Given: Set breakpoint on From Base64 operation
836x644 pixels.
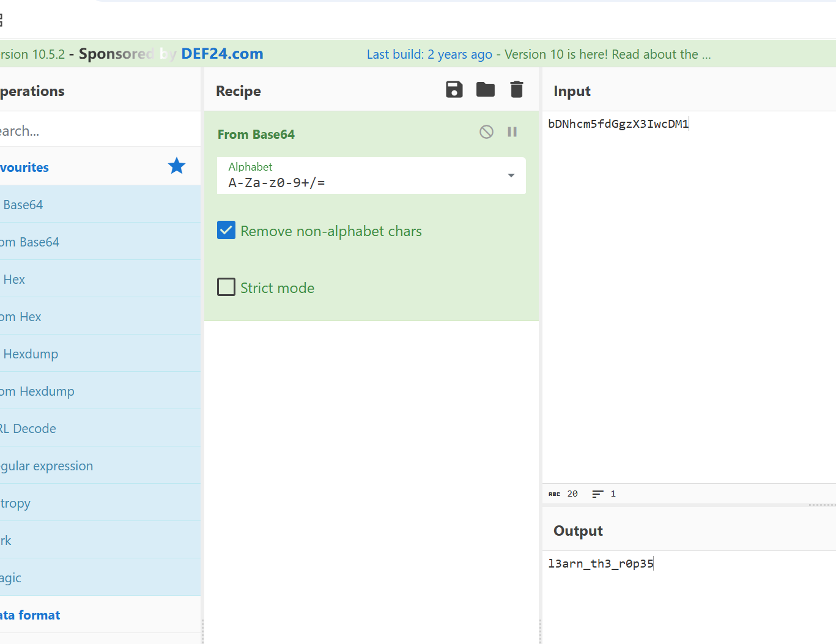Looking at the screenshot, I should tap(512, 132).
